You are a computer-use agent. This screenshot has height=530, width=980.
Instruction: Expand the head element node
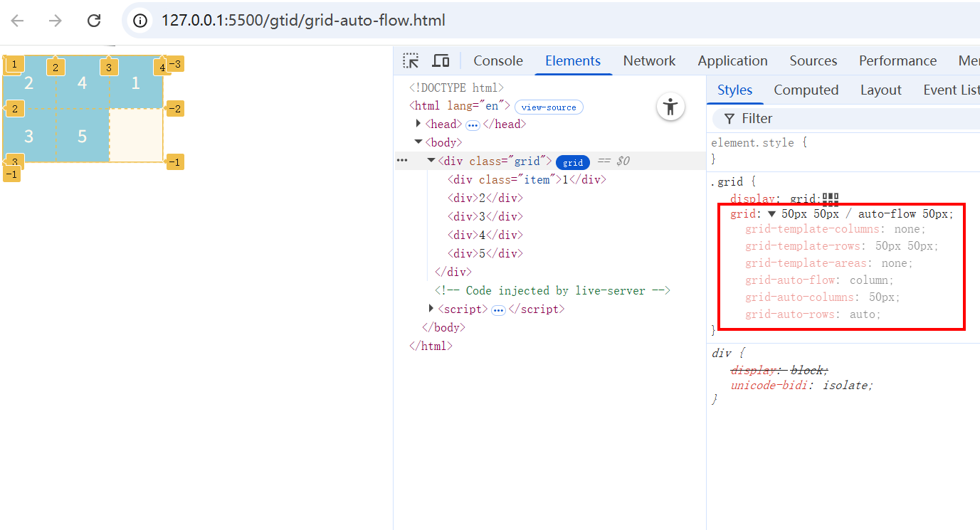(418, 124)
